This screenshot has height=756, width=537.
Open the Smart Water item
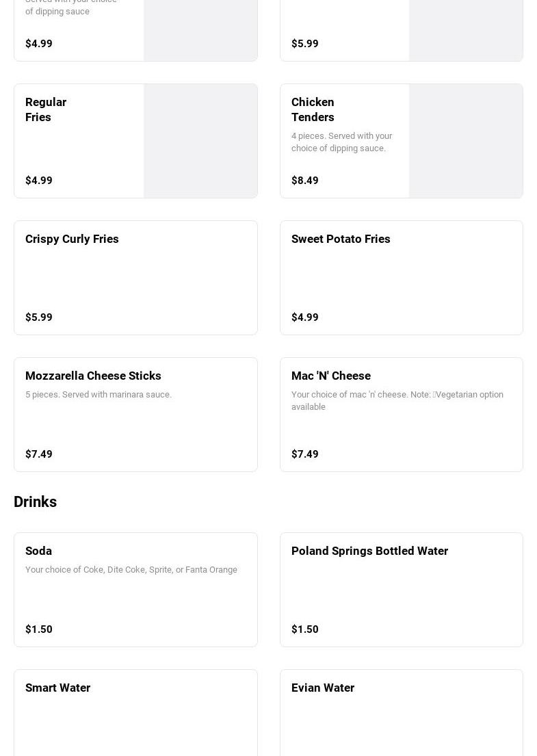tap(58, 688)
